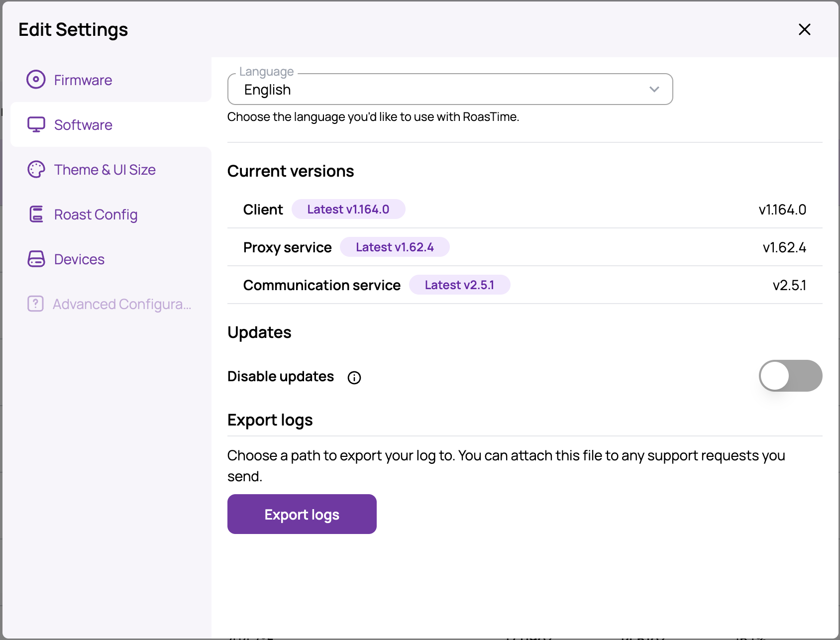840x640 pixels.
Task: Click the Proxy service Latest v1.62.4 badge
Action: click(x=395, y=247)
